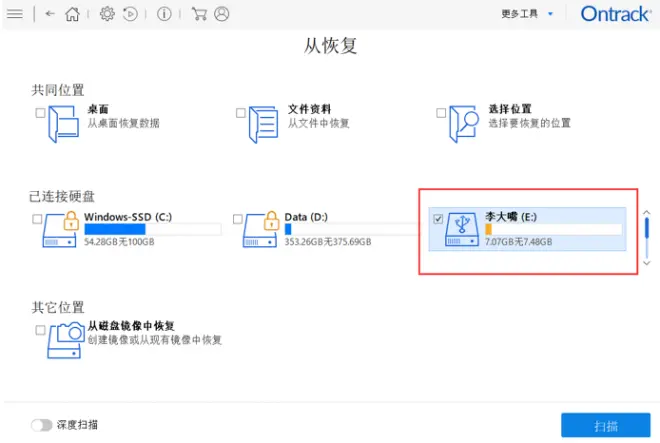Screen dimensions: 660x443
Task: Check the 文件资料 documents checkbox
Action: [241, 113]
